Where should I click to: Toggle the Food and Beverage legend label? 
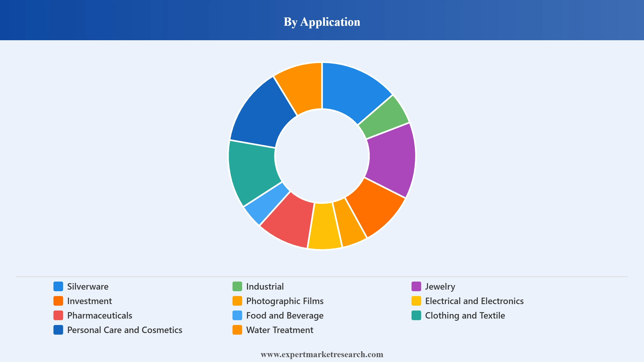pyautogui.click(x=285, y=316)
